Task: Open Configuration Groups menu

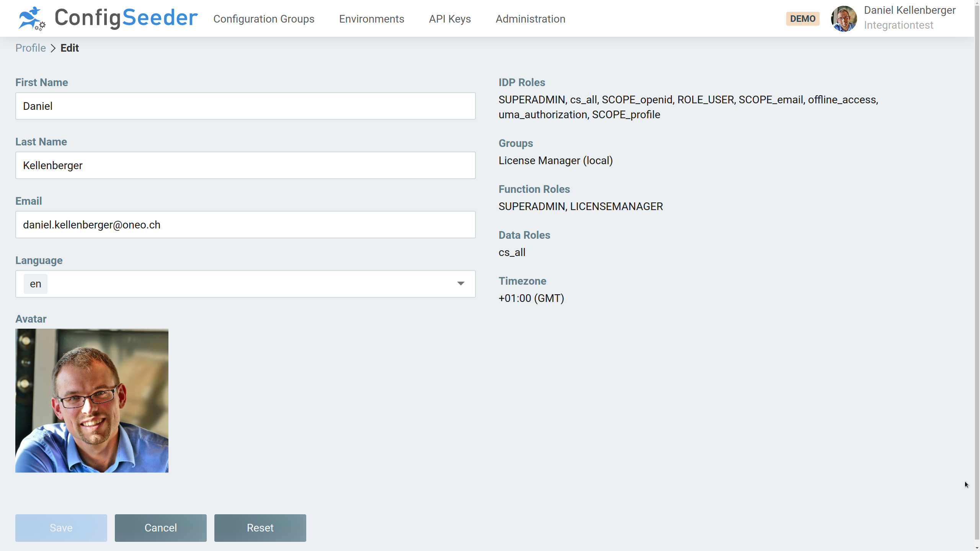Action: [264, 19]
